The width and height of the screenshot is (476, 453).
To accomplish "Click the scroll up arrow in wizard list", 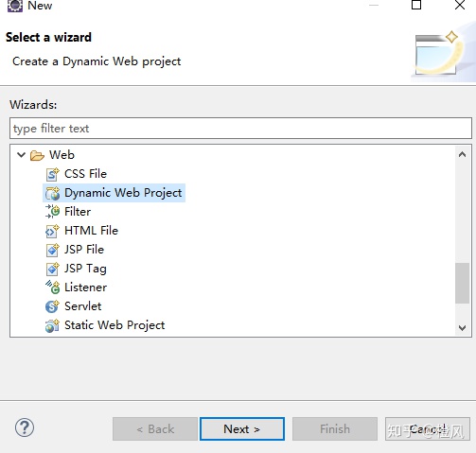I will pos(462,154).
